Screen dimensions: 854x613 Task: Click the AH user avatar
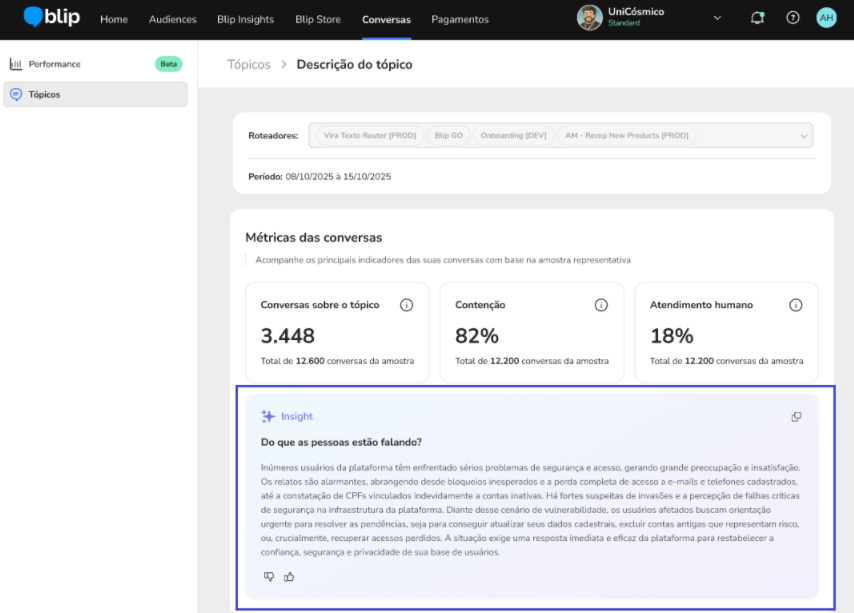(x=826, y=18)
